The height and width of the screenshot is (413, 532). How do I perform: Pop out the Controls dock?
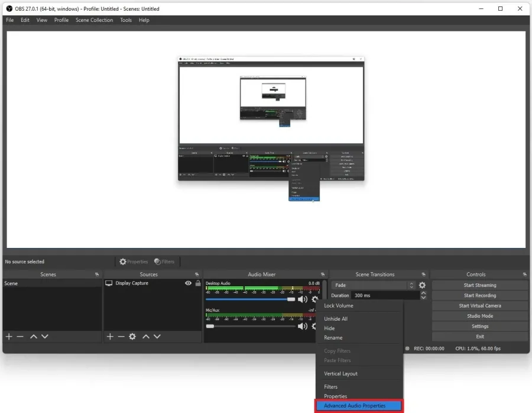[524, 275]
